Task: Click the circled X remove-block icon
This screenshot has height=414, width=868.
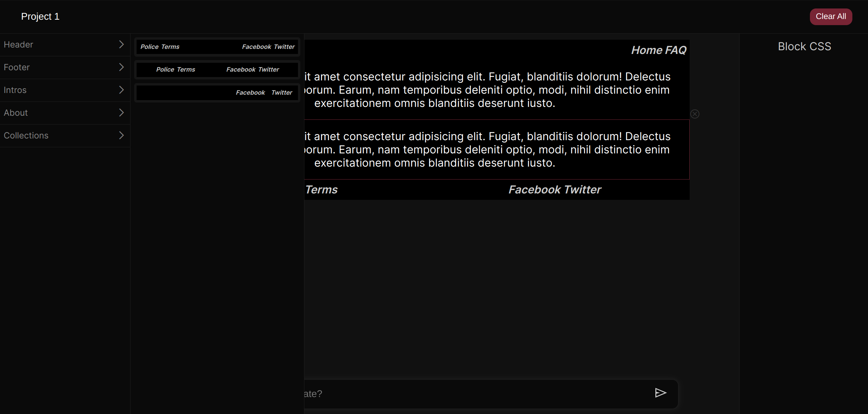Action: pos(695,114)
